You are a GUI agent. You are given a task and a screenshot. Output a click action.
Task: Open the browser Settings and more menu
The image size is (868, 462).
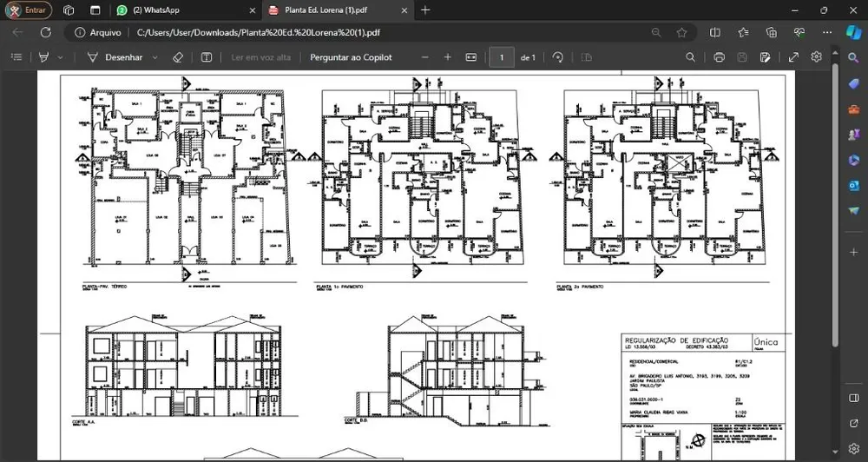[827, 32]
